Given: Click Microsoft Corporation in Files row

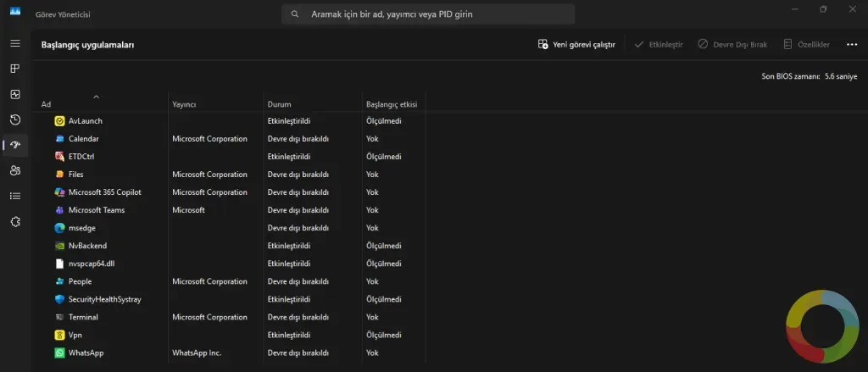Looking at the screenshot, I should pyautogui.click(x=210, y=175).
